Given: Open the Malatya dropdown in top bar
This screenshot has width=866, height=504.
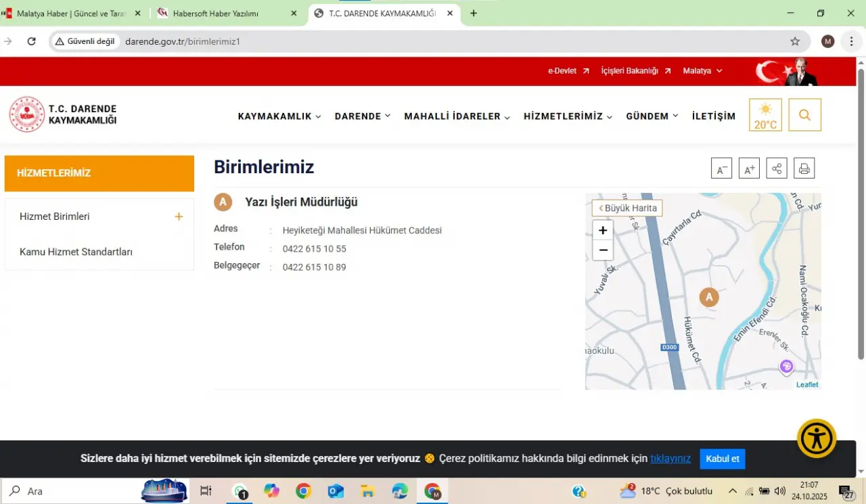Looking at the screenshot, I should (702, 71).
